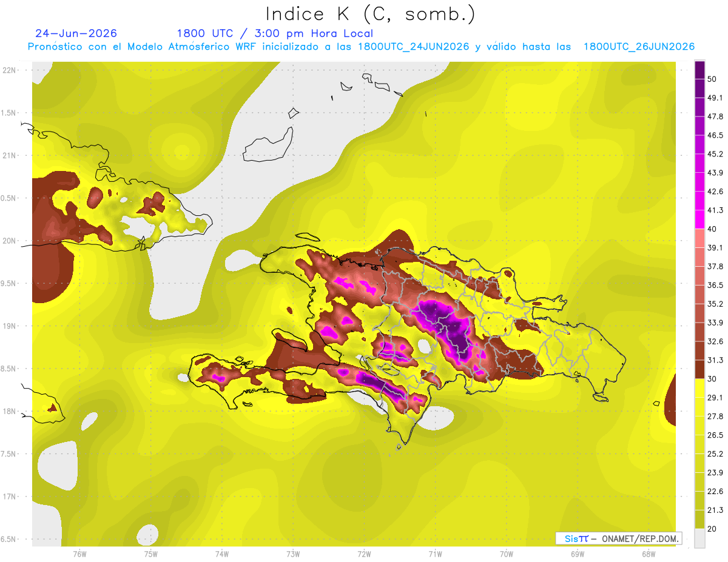728x562 pixels.
Task: Click the "23.9" value on the color scale
Action: tap(715, 473)
